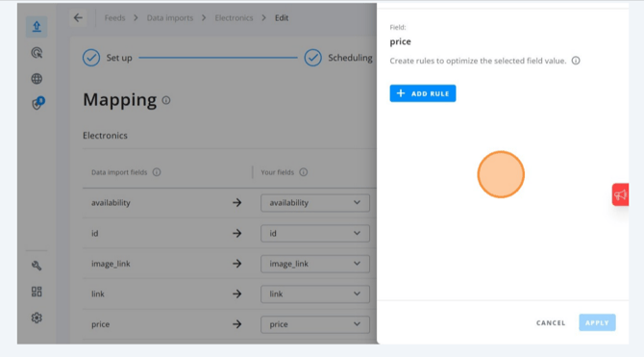Open the image_link field dropdown

tap(315, 264)
